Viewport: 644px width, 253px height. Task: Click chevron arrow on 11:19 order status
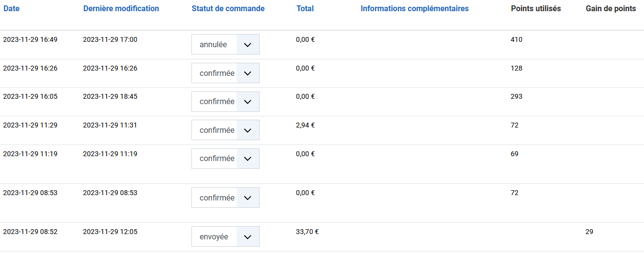point(247,159)
